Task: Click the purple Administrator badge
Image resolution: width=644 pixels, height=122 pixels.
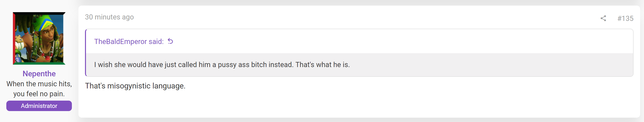Action: tap(39, 106)
